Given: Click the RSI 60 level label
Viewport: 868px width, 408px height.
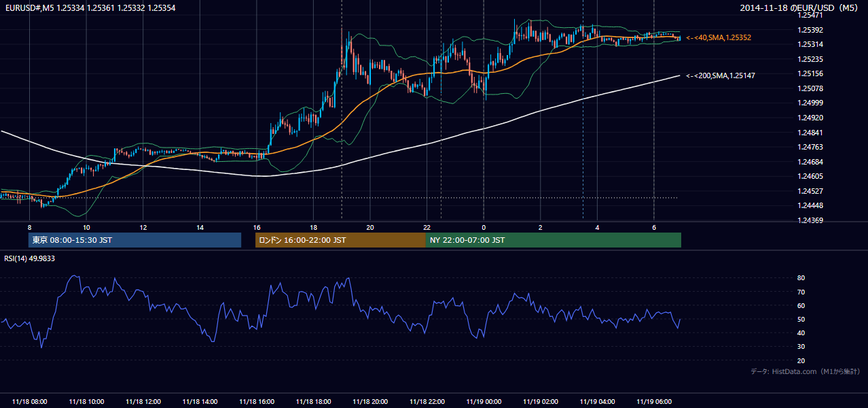Looking at the screenshot, I should point(801,305).
